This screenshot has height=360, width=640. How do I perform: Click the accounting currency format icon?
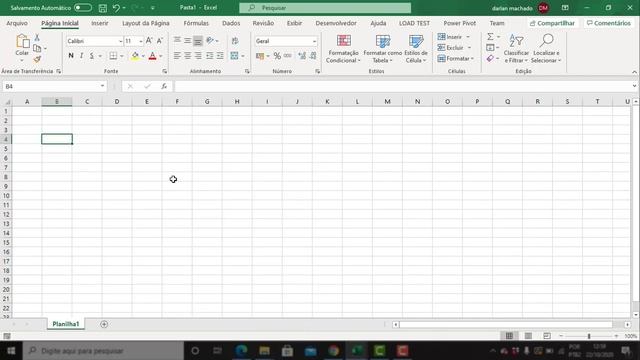260,56
